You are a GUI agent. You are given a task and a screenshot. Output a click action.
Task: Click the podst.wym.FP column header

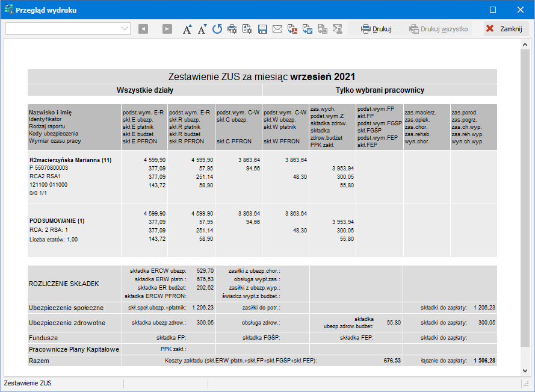(x=376, y=109)
